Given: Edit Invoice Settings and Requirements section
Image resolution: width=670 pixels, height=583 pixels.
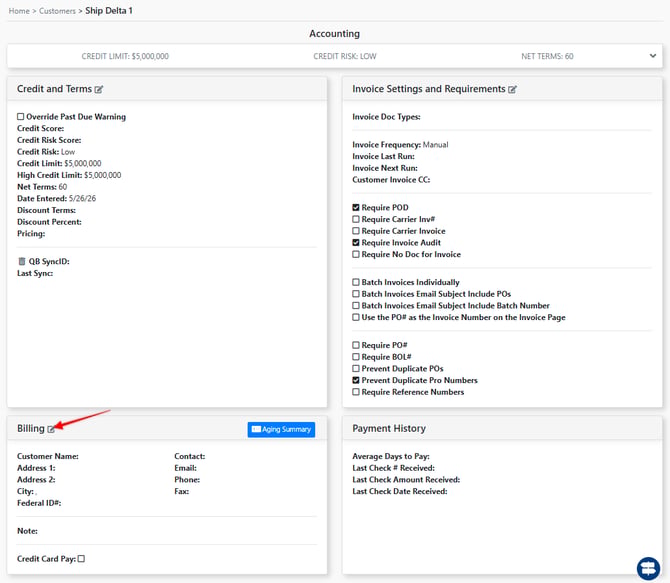Looking at the screenshot, I should pos(512,89).
